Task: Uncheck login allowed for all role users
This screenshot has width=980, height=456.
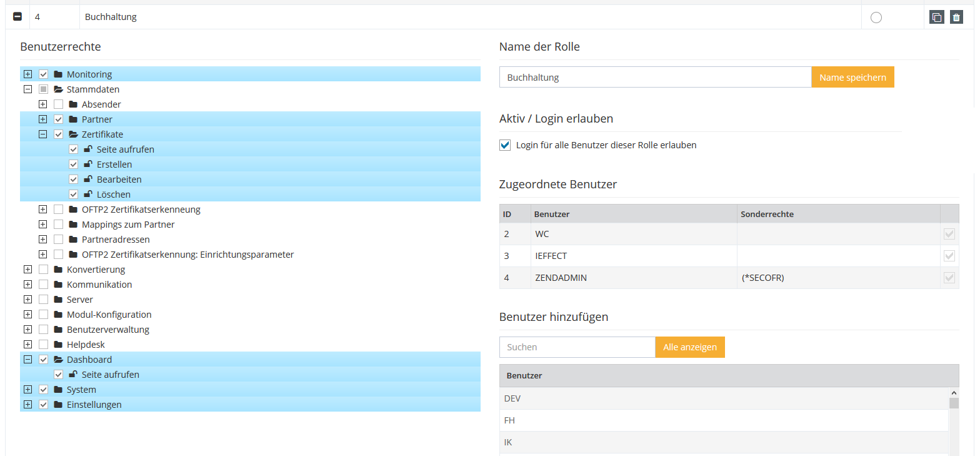Action: (x=505, y=145)
